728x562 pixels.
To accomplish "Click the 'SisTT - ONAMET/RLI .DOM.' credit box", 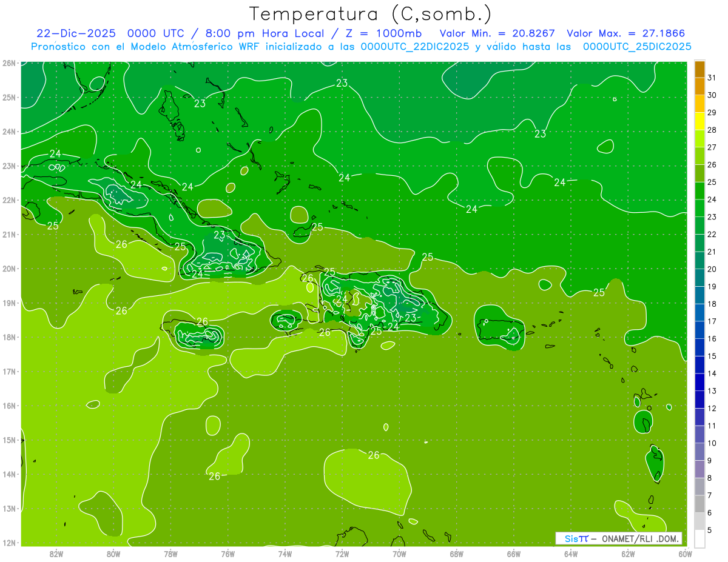I will pyautogui.click(x=618, y=538).
